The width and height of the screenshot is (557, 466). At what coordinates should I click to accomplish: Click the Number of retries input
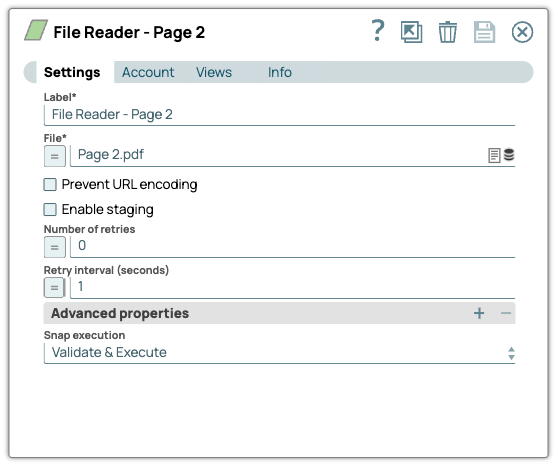click(293, 246)
